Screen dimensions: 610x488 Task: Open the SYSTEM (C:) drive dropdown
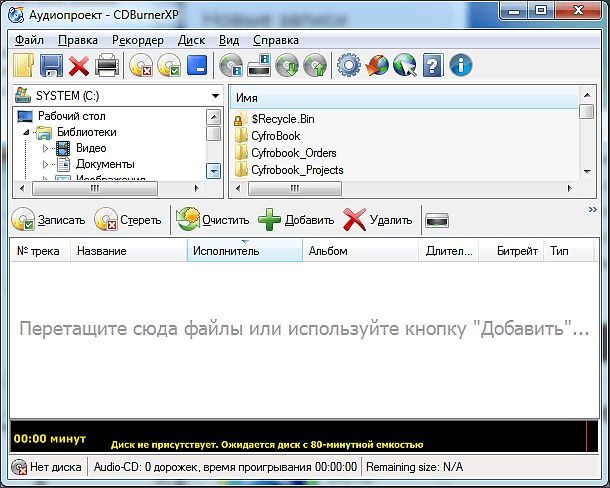point(215,96)
